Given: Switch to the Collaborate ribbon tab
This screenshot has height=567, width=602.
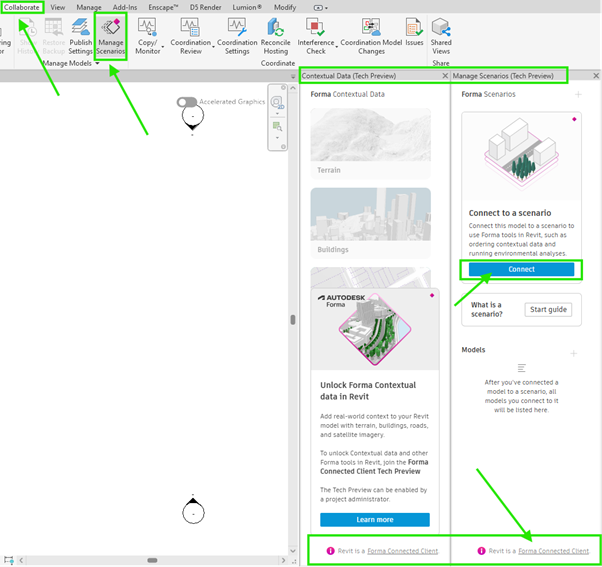Looking at the screenshot, I should 22,7.
